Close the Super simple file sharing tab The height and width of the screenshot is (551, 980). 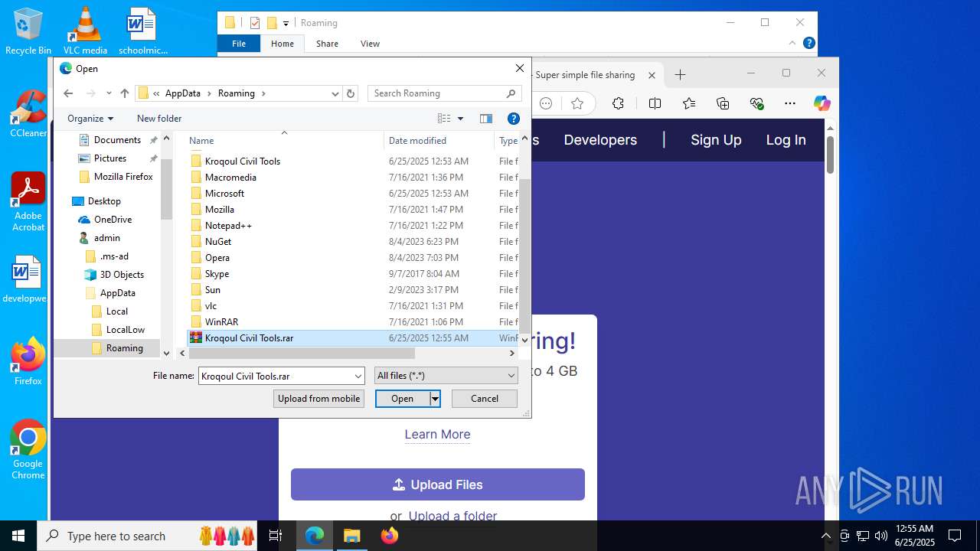tap(652, 75)
